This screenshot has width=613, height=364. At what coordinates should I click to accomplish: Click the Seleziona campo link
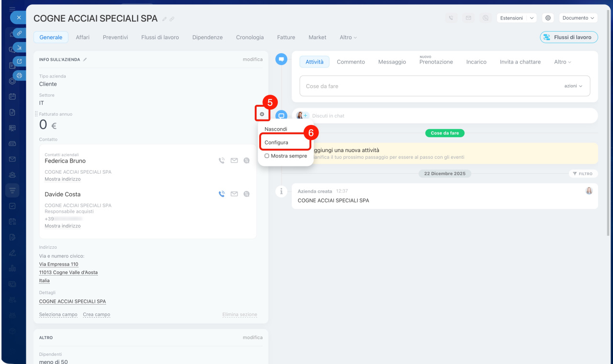pos(58,315)
